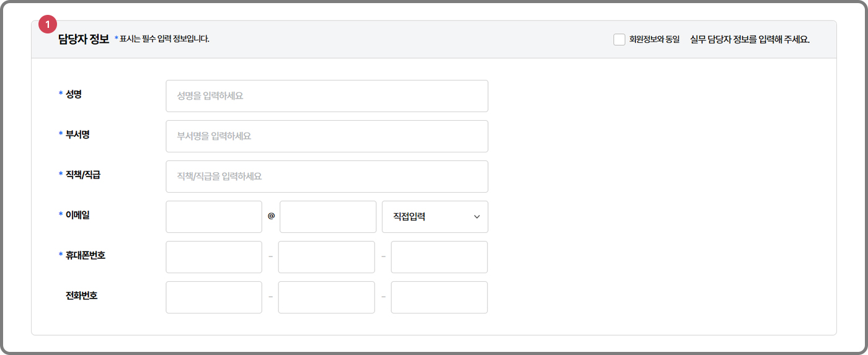Select the middle 휴대폰번호 input box

pos(326,257)
